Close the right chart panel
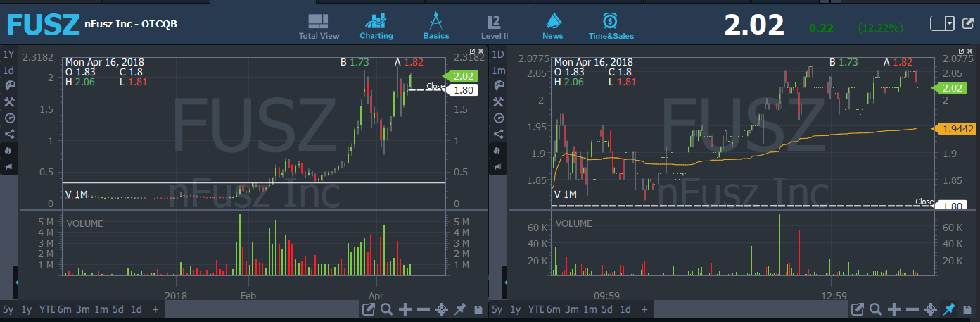The width and height of the screenshot is (980, 322). tap(971, 51)
